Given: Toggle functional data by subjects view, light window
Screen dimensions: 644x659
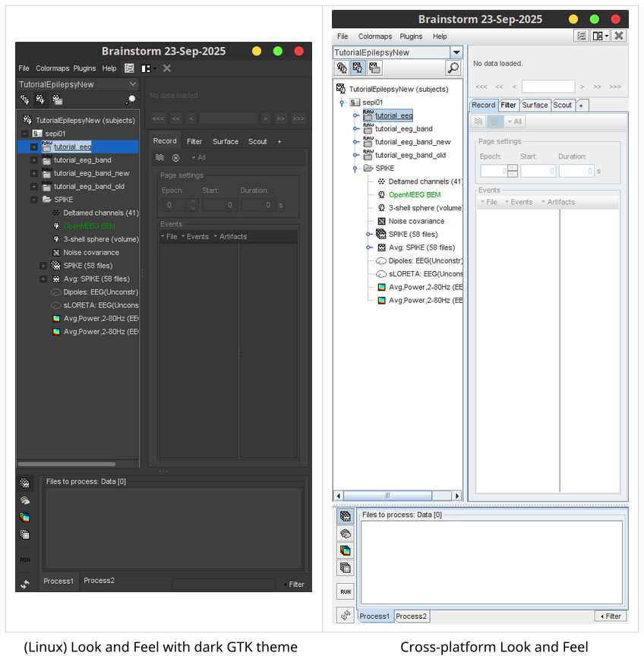Looking at the screenshot, I should click(358, 68).
